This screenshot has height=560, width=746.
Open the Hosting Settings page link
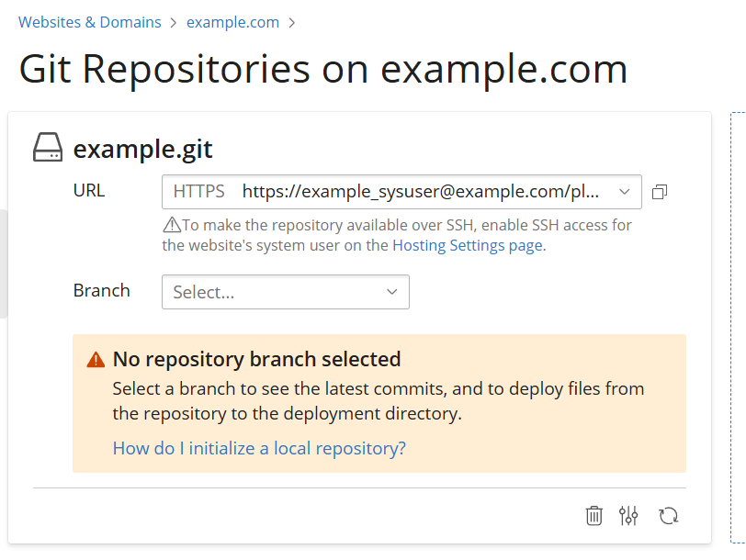coord(468,245)
